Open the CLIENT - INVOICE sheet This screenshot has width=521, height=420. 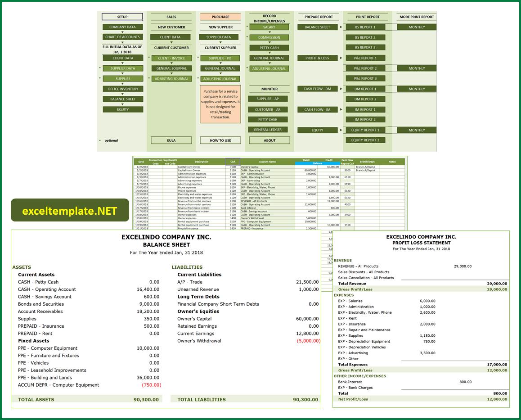click(172, 58)
